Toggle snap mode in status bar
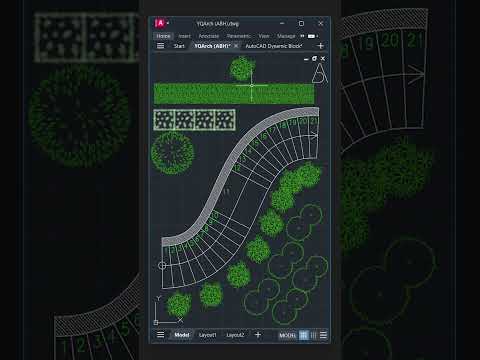The image size is (480, 360). point(313,335)
